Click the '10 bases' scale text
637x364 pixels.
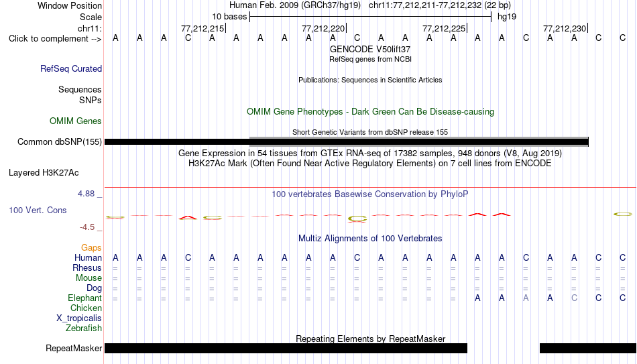point(229,17)
